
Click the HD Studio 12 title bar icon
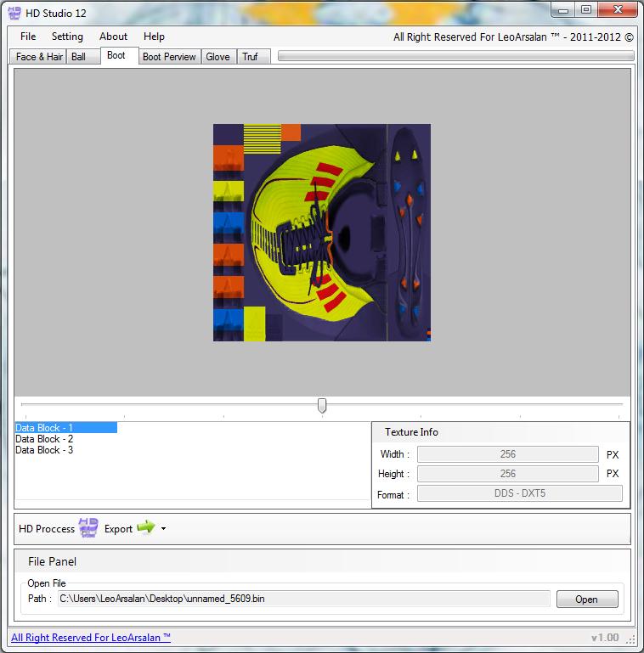14,14
